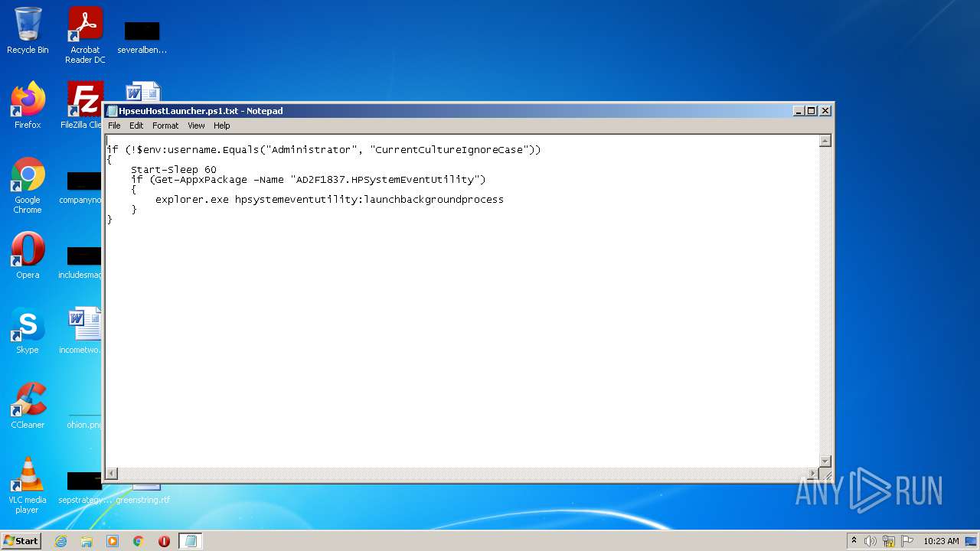Close the Notepad window
The width and height of the screenshot is (980, 551).
825,111
